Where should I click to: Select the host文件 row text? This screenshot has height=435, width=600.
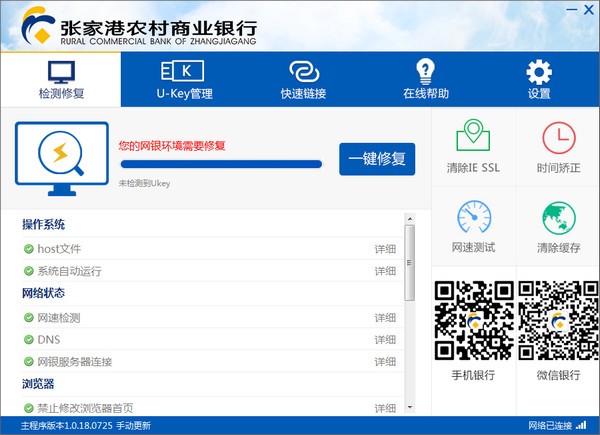[59, 249]
